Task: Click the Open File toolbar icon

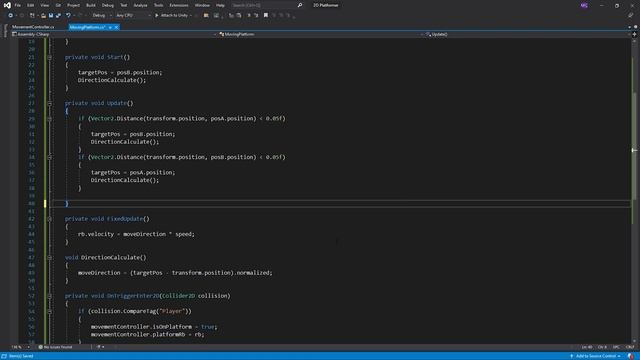Action: coord(43,15)
